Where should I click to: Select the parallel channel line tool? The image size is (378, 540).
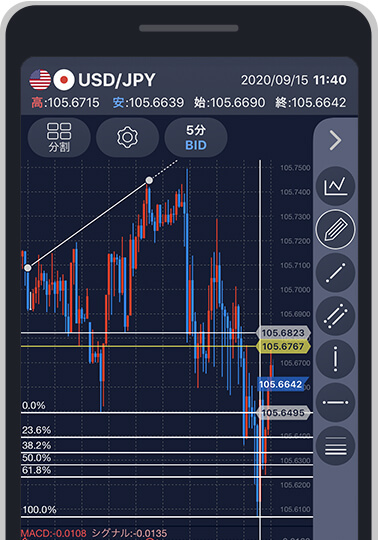click(x=335, y=316)
